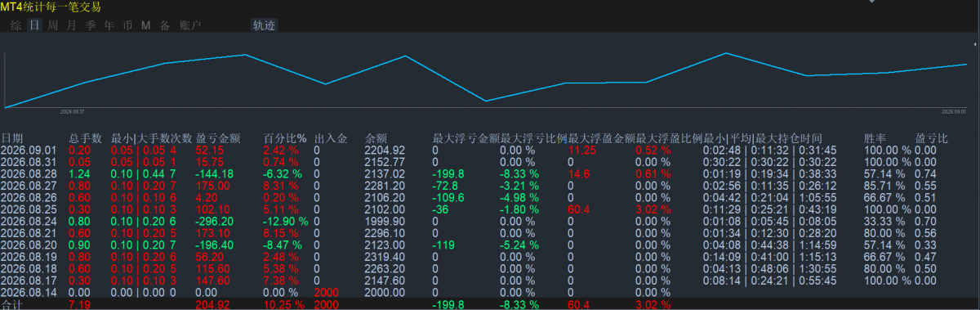Select the 2026.08.21 date row
The image size is (980, 310).
(29, 232)
